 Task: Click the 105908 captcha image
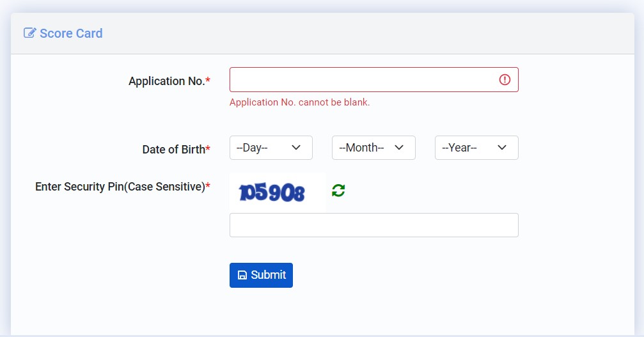coord(278,192)
